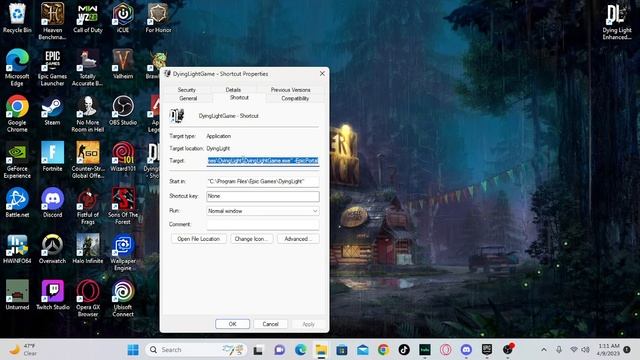Select the Unturned desktop icon
Screen dimensions: 640x360
coord(17,295)
